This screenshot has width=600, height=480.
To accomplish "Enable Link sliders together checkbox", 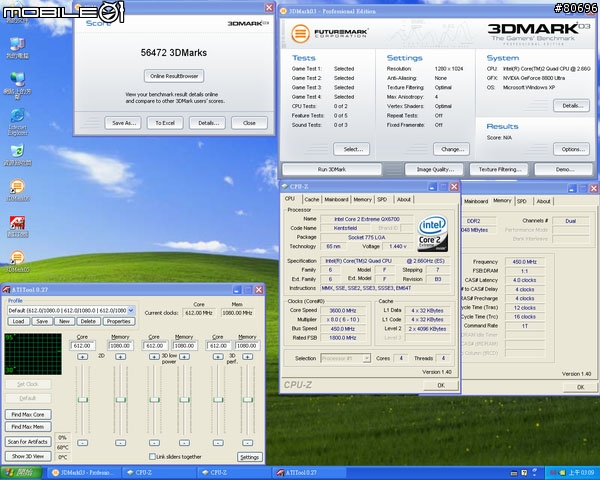I will tap(152, 456).
